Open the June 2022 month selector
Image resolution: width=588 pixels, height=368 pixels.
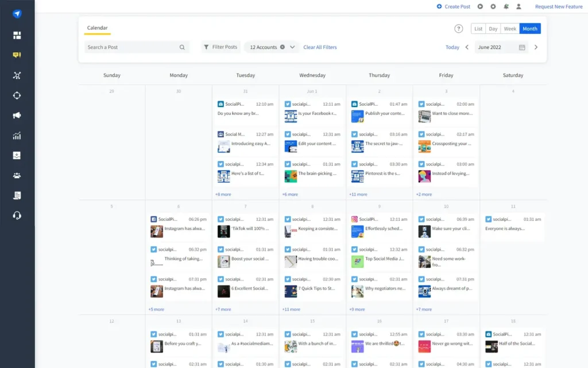(501, 47)
